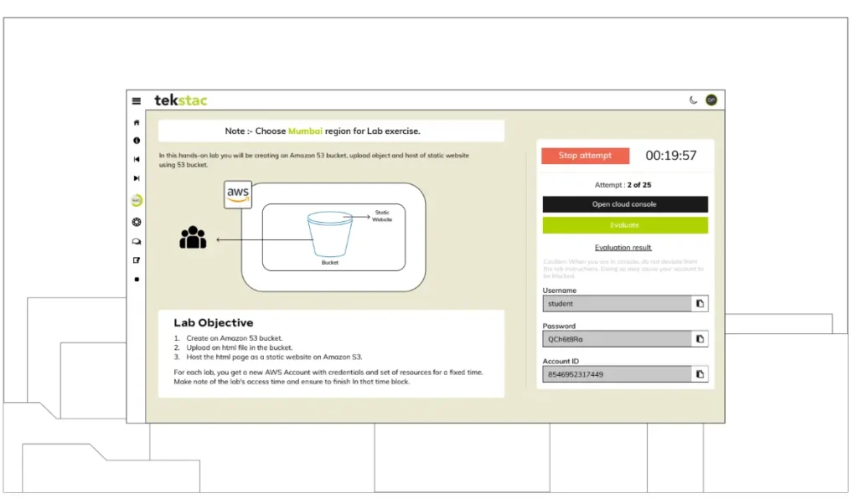The height and width of the screenshot is (504, 858).
Task: Open the edit note icon in sidebar
Action: (137, 260)
